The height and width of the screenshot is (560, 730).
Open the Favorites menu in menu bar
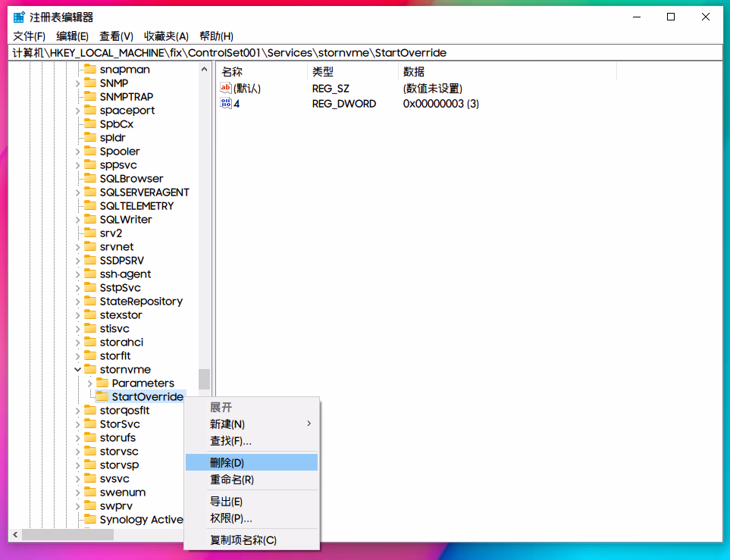coord(166,36)
